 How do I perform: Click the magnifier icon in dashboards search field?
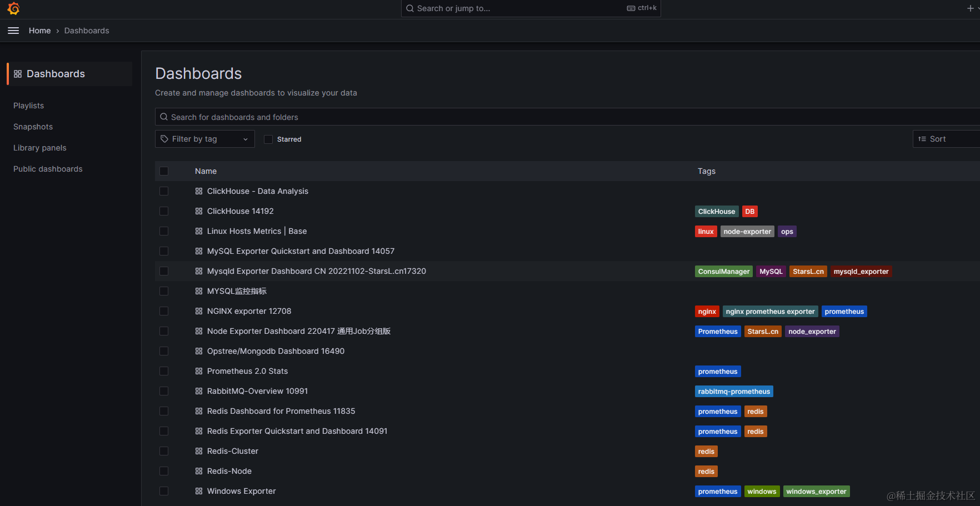164,117
